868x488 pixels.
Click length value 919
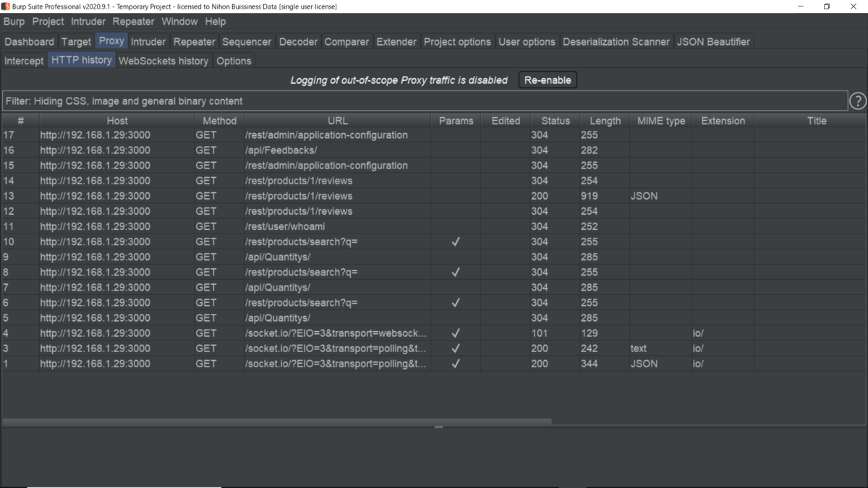590,196
